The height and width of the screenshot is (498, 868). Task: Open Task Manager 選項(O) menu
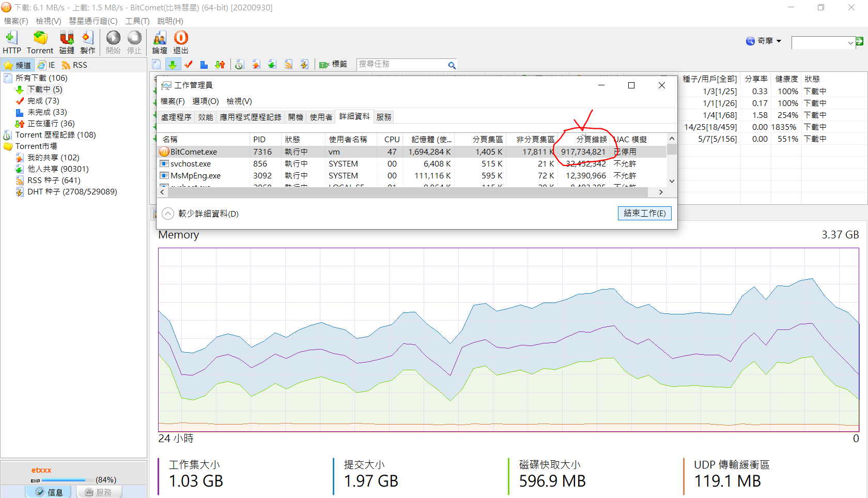click(x=206, y=101)
